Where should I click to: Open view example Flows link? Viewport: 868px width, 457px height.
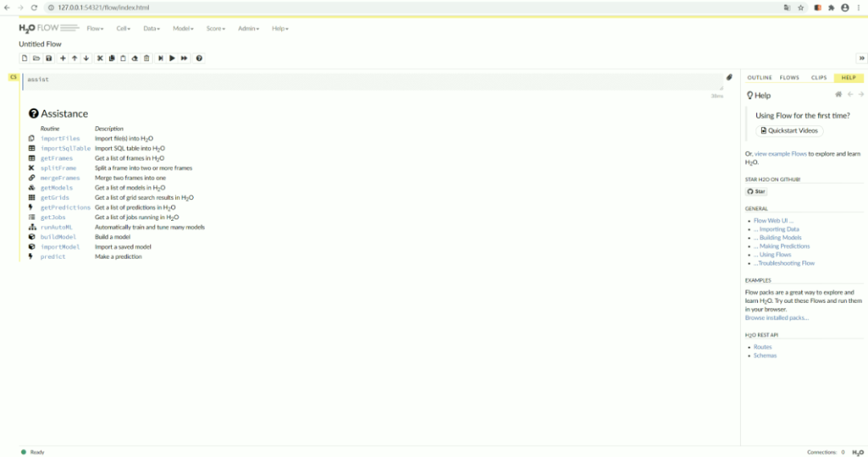click(780, 154)
